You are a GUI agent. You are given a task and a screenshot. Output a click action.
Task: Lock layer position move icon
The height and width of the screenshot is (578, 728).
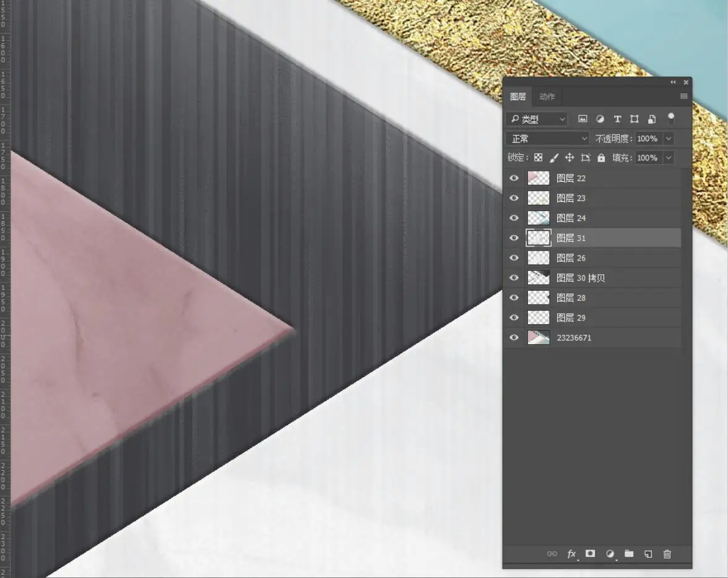pos(570,157)
